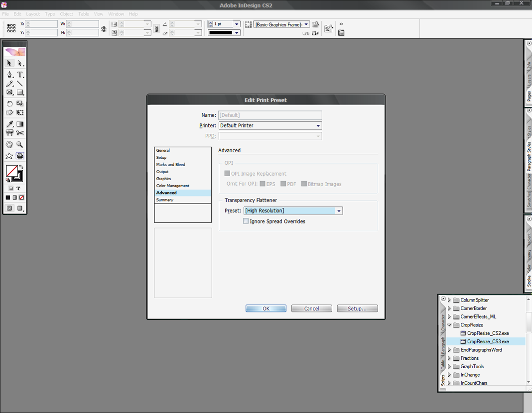Screen dimensions: 532x413
Task: Open the Object menu
Action: point(67,14)
